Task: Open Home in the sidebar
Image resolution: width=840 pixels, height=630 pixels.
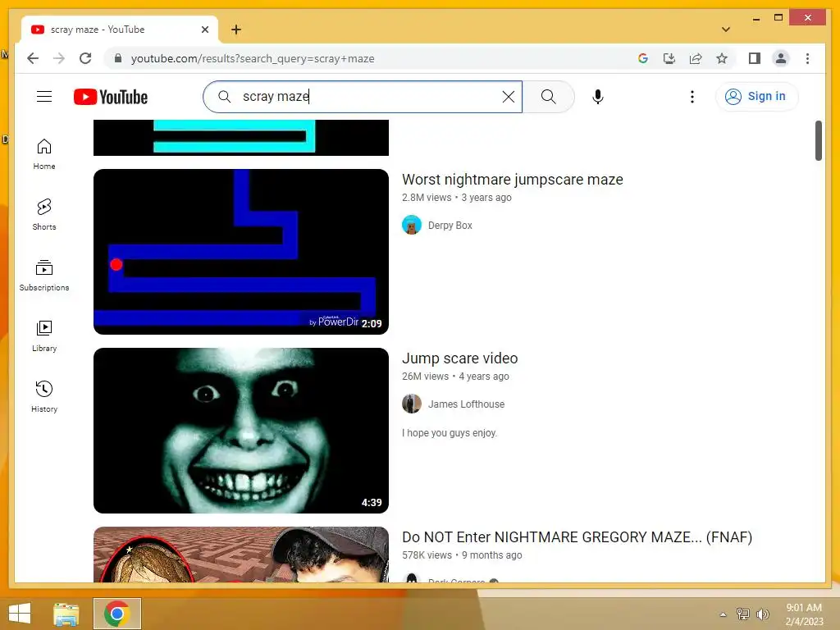Action: (x=44, y=154)
